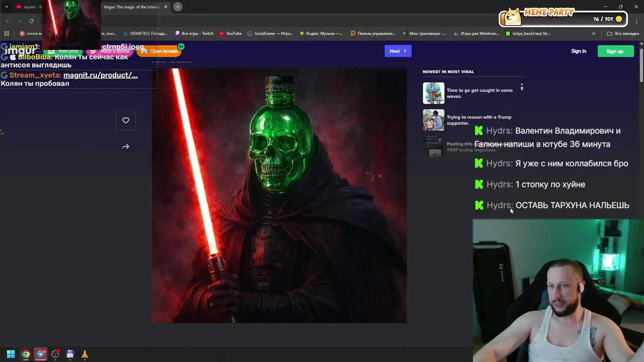The width and height of the screenshot is (644, 362).
Task: Open the kolya_baza3raza bookmark
Action: [x=528, y=34]
